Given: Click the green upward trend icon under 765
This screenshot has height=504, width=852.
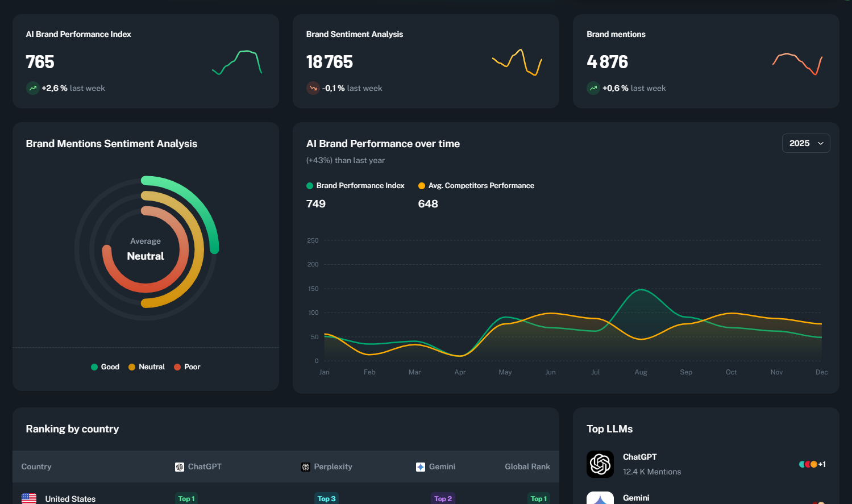Looking at the screenshot, I should click(x=33, y=88).
